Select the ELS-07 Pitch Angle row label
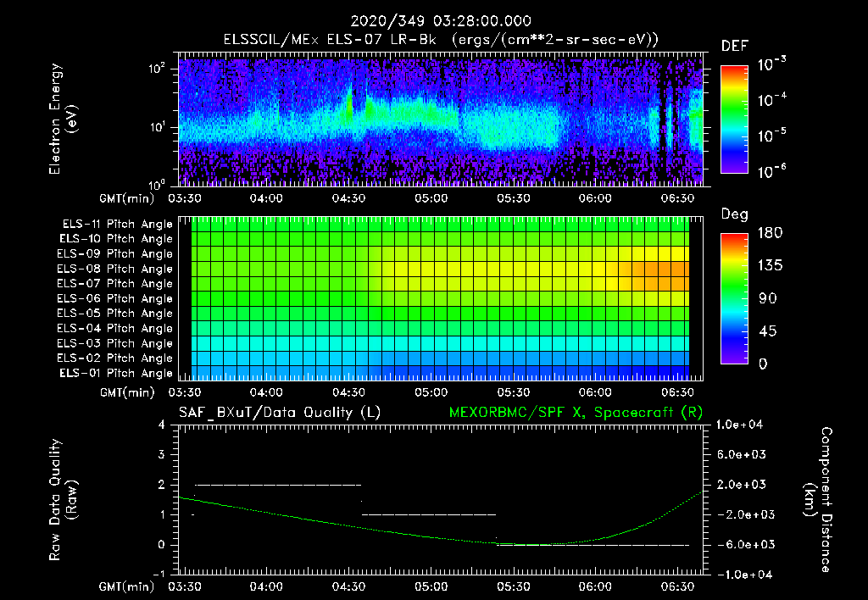The height and width of the screenshot is (600, 868). point(115,283)
